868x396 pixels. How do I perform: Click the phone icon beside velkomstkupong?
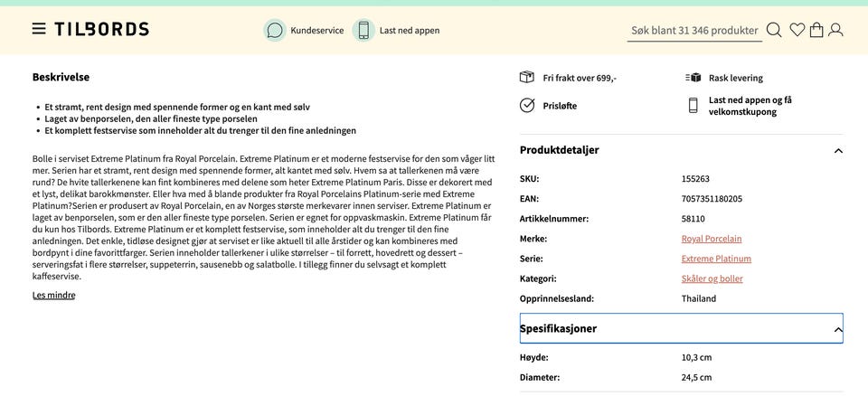click(693, 105)
